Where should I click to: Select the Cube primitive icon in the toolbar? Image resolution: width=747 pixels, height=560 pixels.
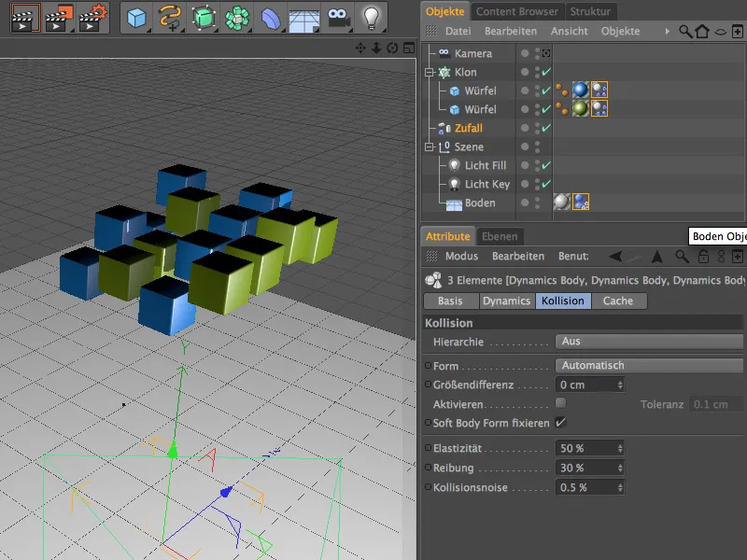click(x=135, y=15)
